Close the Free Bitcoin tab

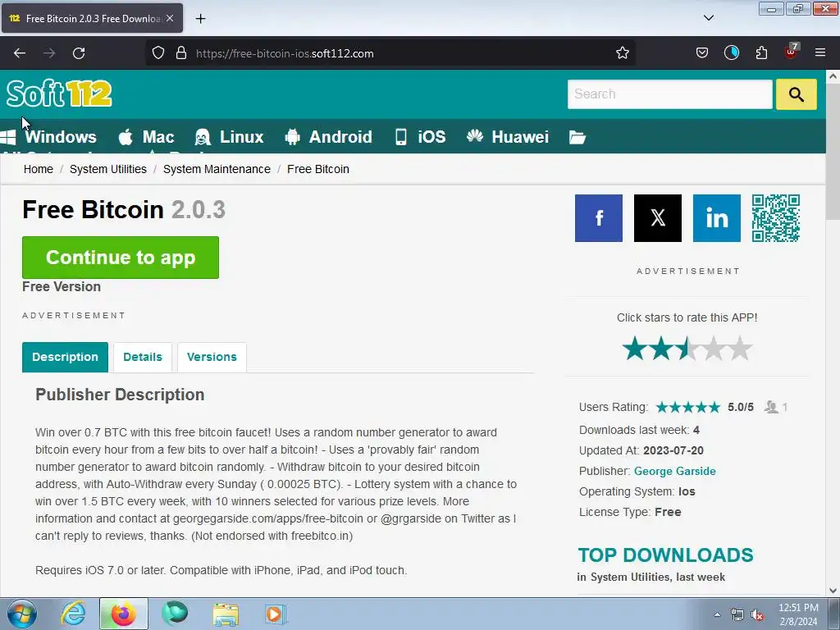point(170,18)
